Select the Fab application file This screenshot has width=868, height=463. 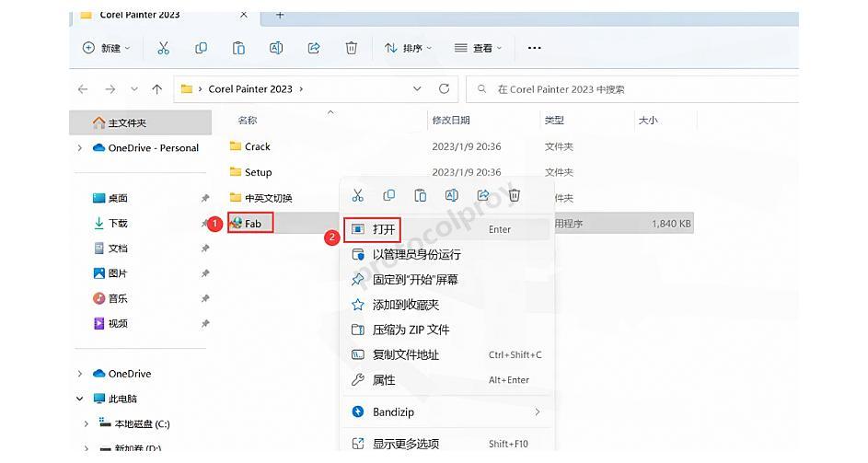pos(250,223)
